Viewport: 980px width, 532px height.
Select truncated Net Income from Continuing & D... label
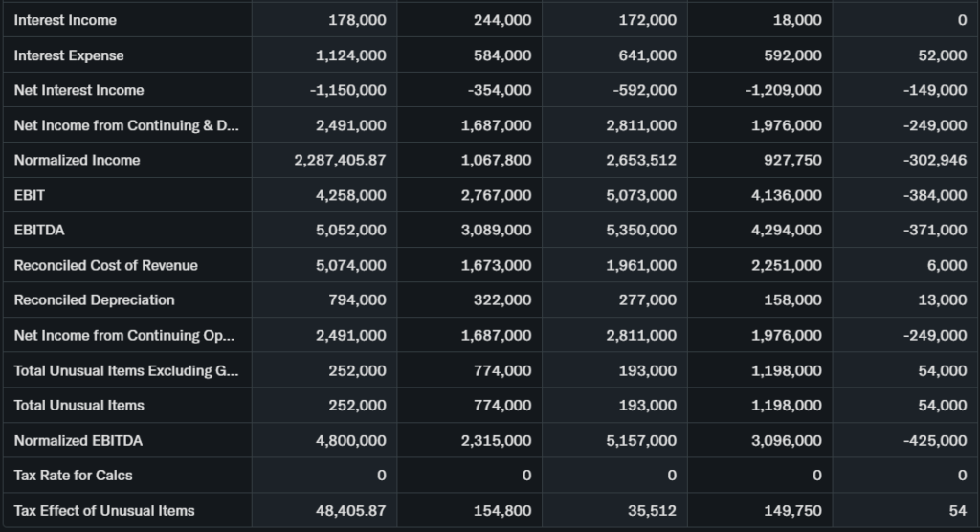click(x=126, y=125)
